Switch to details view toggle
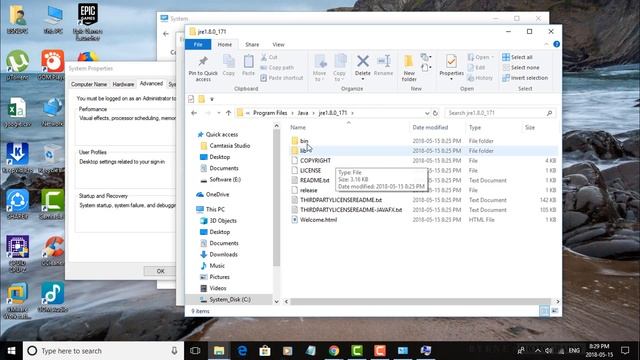This screenshot has width=640, height=360. 544,311
